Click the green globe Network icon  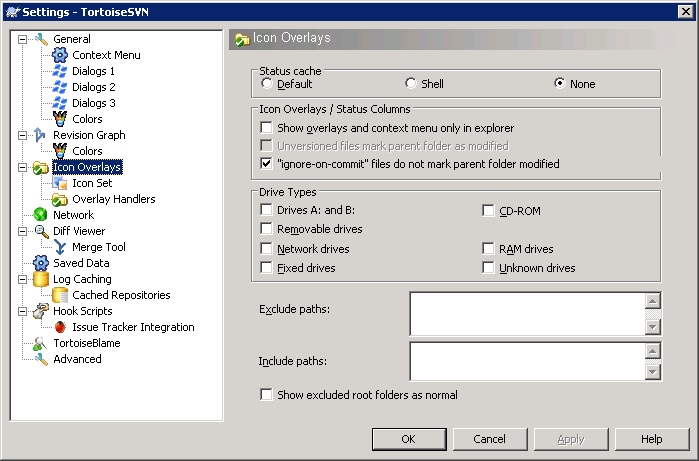(41, 215)
